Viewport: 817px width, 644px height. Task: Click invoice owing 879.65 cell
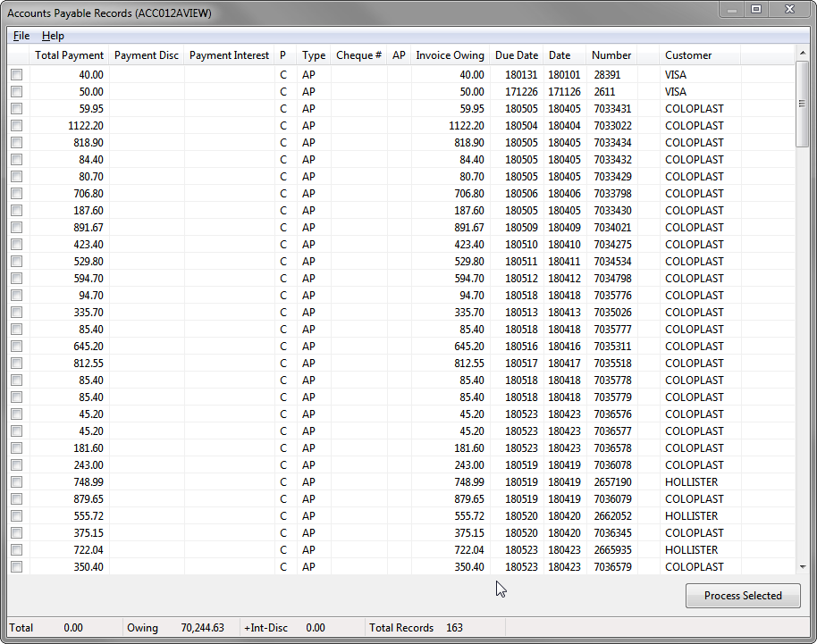469,498
